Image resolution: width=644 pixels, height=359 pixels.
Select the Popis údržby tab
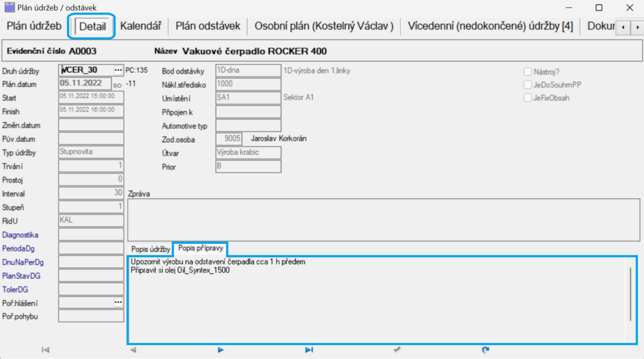[150, 250]
